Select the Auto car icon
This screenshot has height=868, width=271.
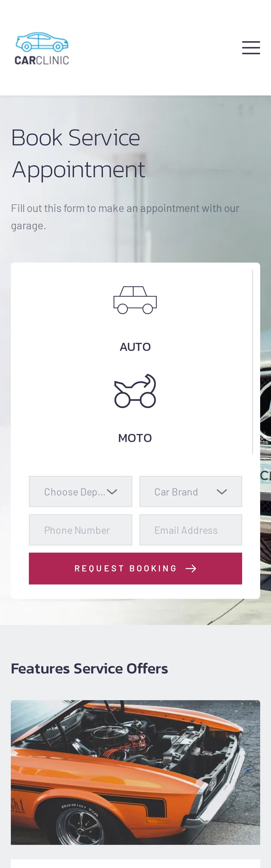135,300
